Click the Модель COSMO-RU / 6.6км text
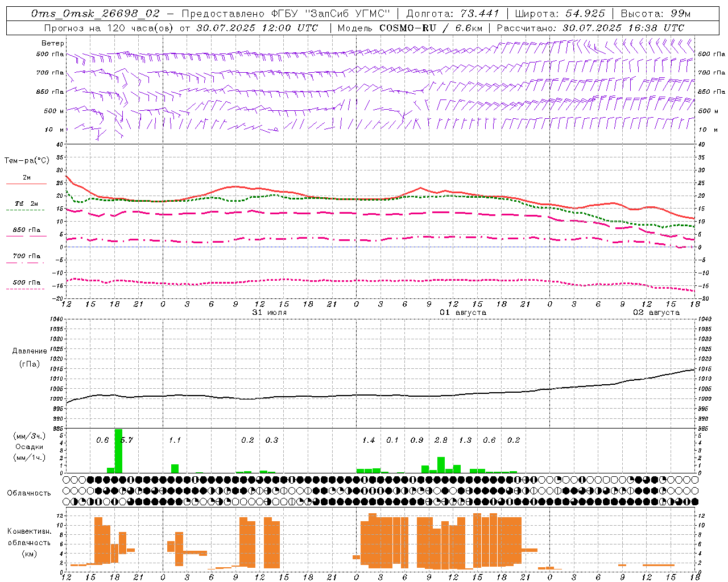728x582 pixels. pos(409,28)
